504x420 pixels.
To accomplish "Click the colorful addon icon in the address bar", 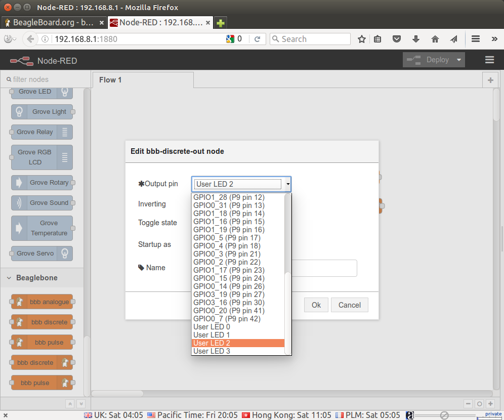I will click(x=230, y=39).
